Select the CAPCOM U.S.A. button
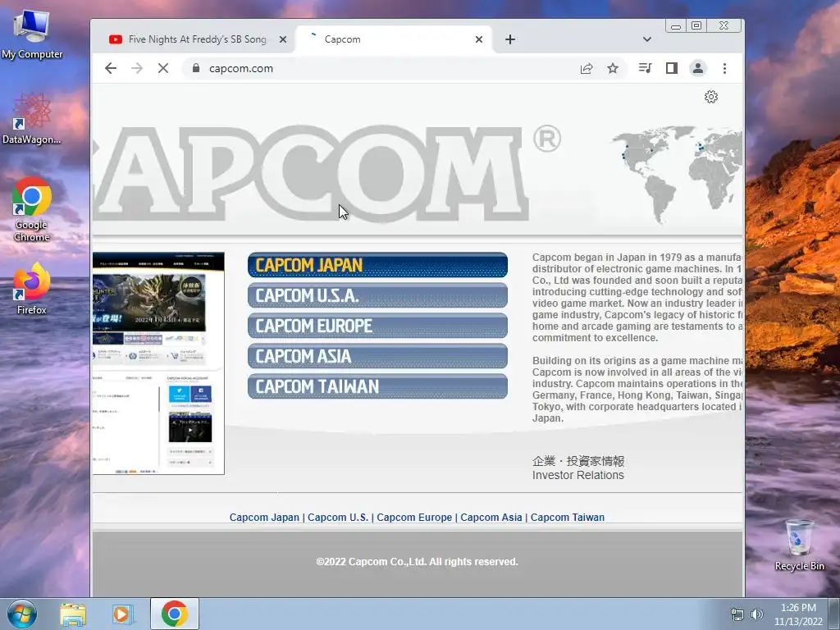Viewport: 840px width, 630px height. tap(377, 295)
